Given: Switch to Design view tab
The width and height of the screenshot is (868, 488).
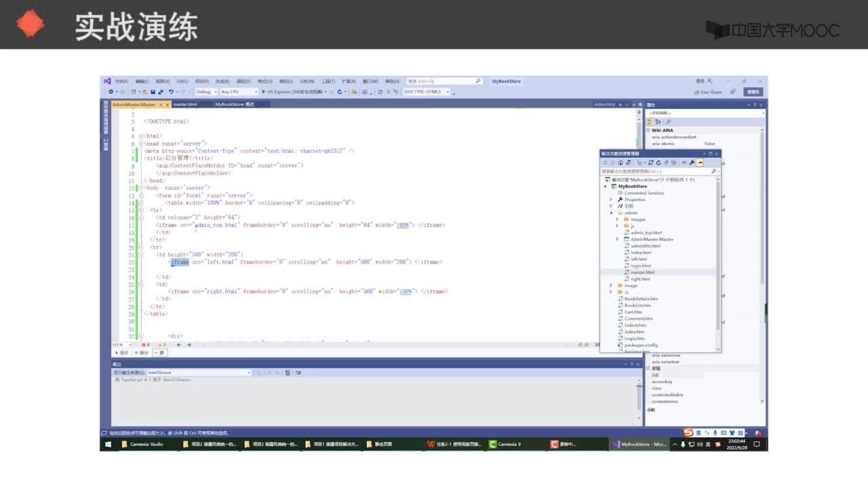Looking at the screenshot, I should coord(121,352).
